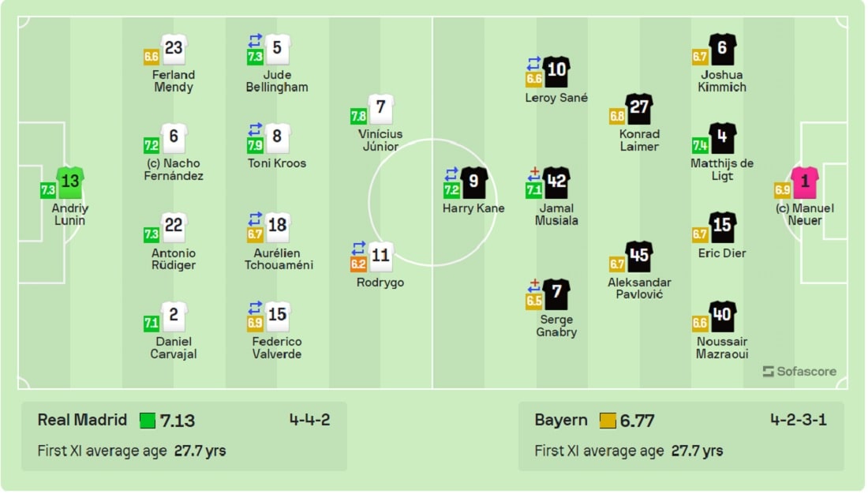Open Toni Kroos's number 8 jersey
Screen dimensions: 868x494
[277, 137]
